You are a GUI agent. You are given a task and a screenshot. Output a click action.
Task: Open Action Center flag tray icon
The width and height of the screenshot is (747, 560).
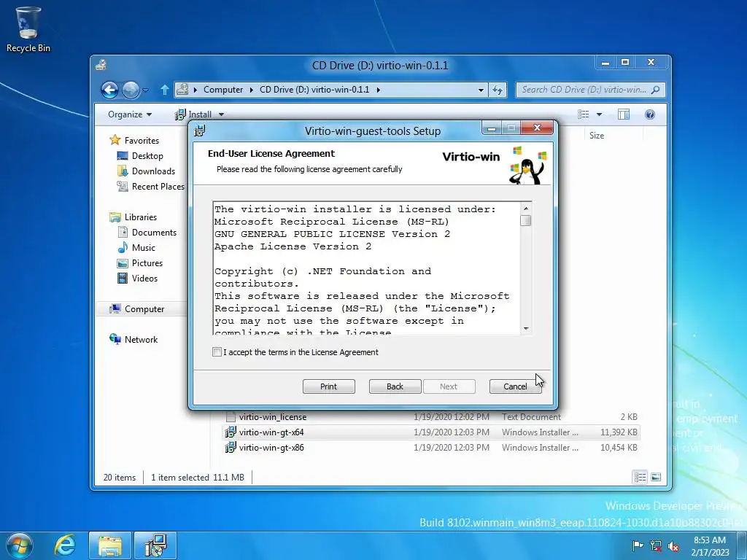pyautogui.click(x=638, y=545)
